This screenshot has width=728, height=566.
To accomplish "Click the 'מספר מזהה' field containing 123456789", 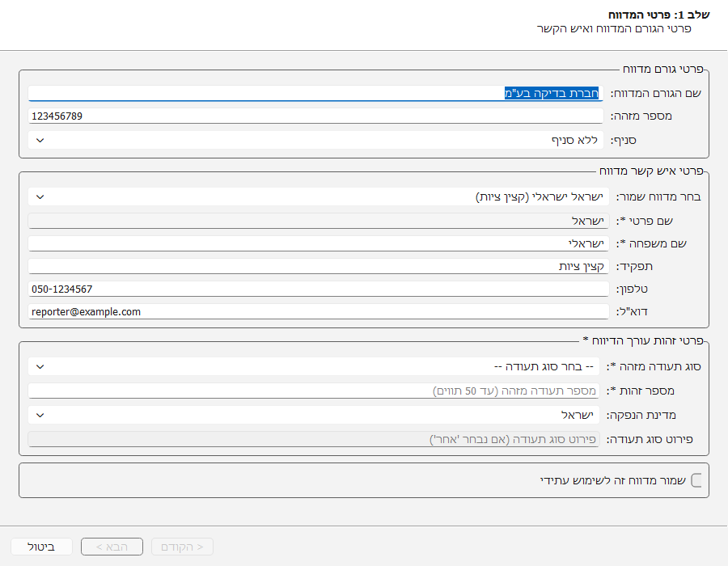I will coord(317,116).
